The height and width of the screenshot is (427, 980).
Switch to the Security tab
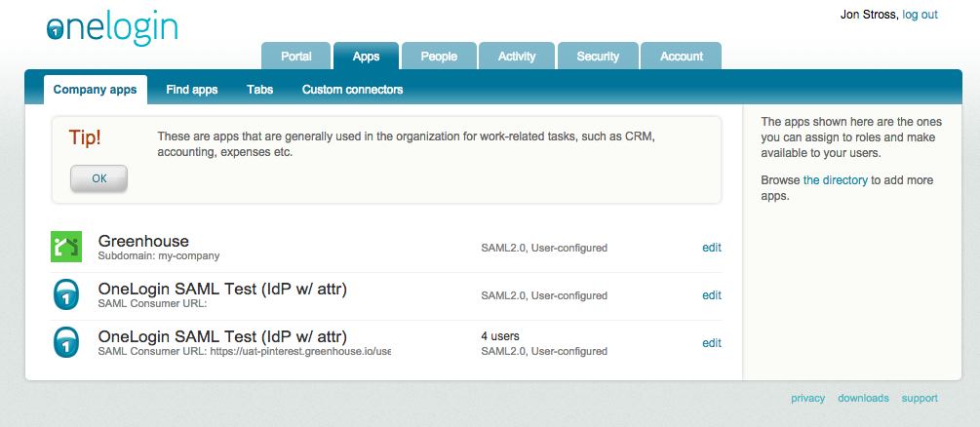(598, 57)
